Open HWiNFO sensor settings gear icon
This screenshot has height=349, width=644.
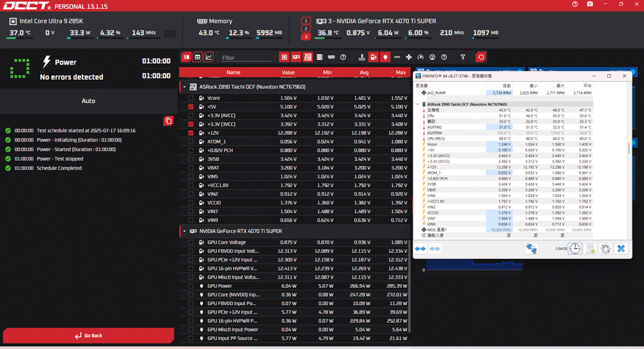tap(605, 249)
